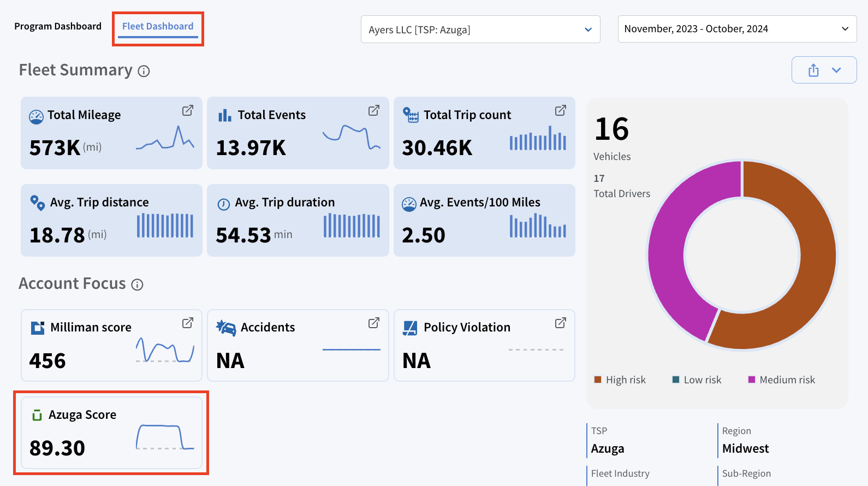Open Accidents card external link icon

click(374, 323)
